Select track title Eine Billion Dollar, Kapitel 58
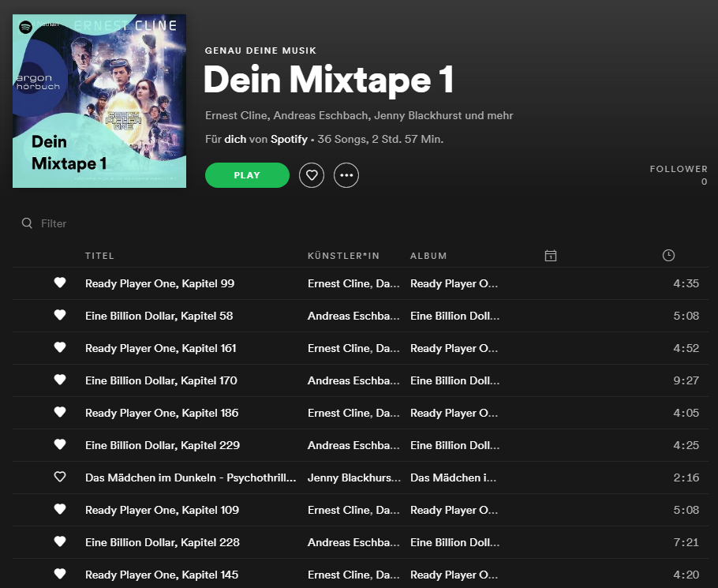718x588 pixels. (x=159, y=316)
